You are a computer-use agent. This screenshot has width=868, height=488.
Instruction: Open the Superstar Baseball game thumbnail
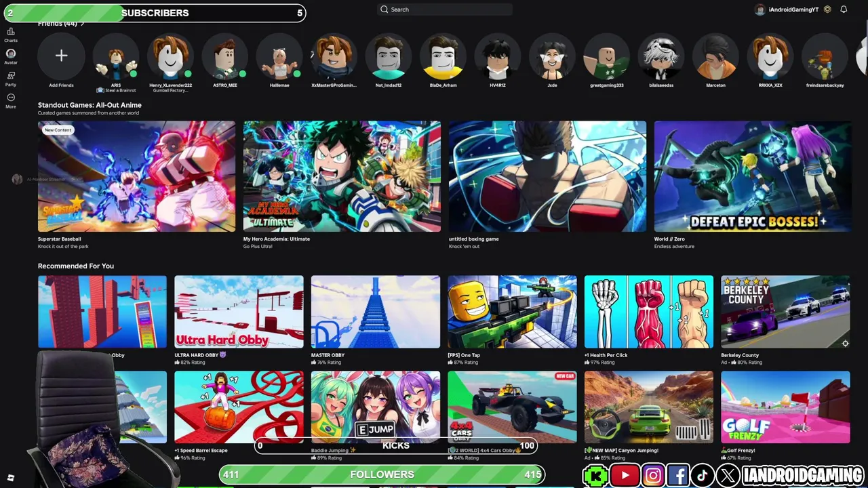(x=136, y=176)
